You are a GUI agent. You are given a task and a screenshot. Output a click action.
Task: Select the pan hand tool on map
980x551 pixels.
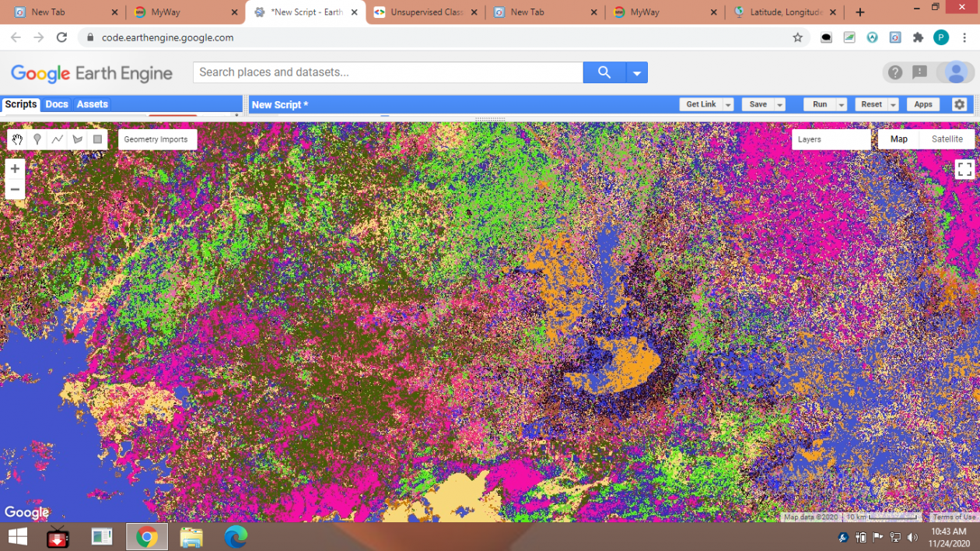pos(17,139)
